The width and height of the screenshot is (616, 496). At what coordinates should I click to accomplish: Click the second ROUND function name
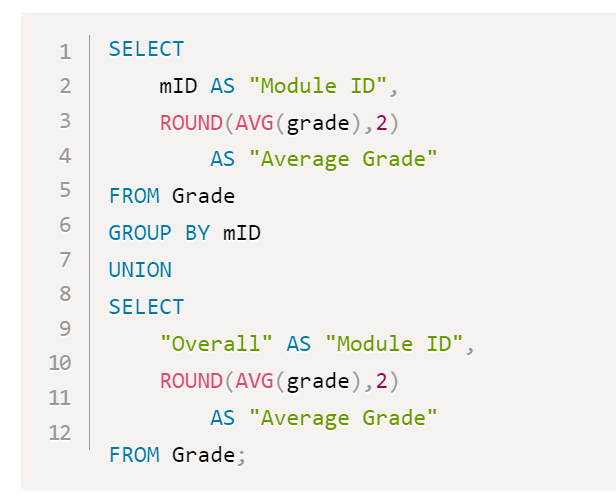point(190,381)
